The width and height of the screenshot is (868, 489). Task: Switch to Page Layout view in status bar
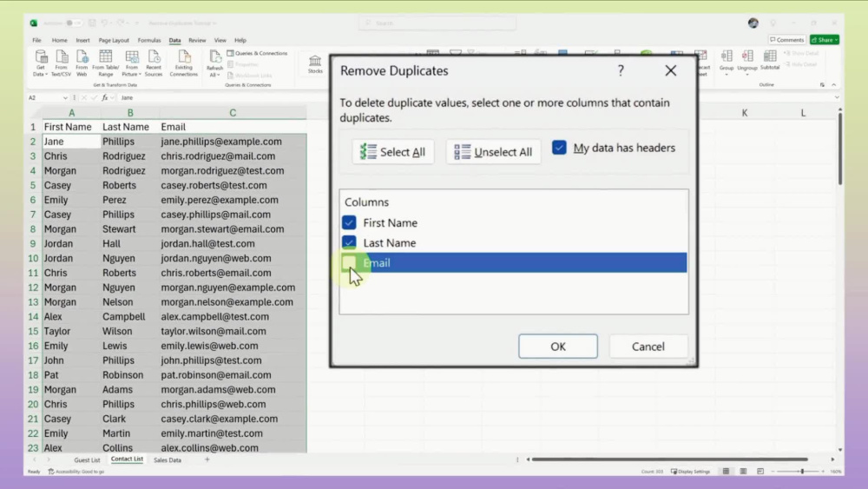tap(743, 472)
